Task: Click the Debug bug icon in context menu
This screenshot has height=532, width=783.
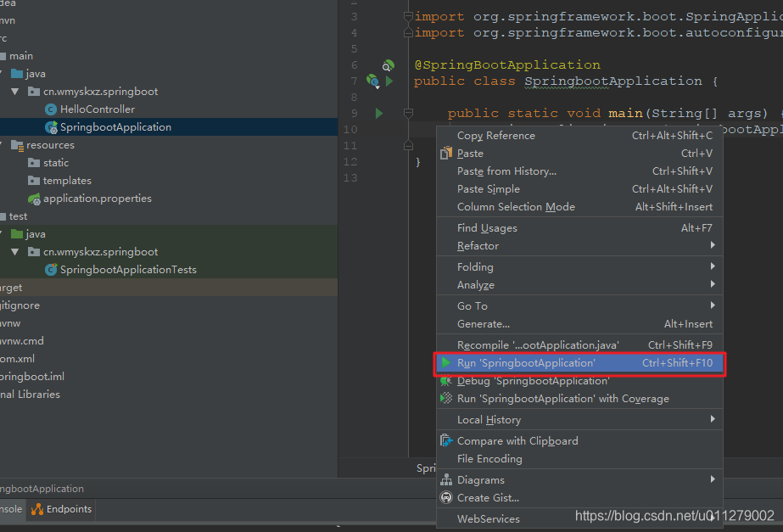Action: (446, 381)
